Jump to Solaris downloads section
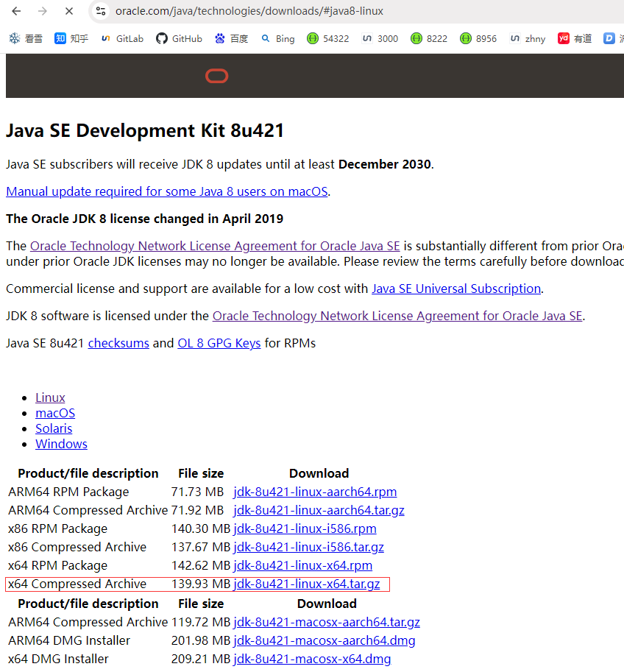 [x=54, y=428]
